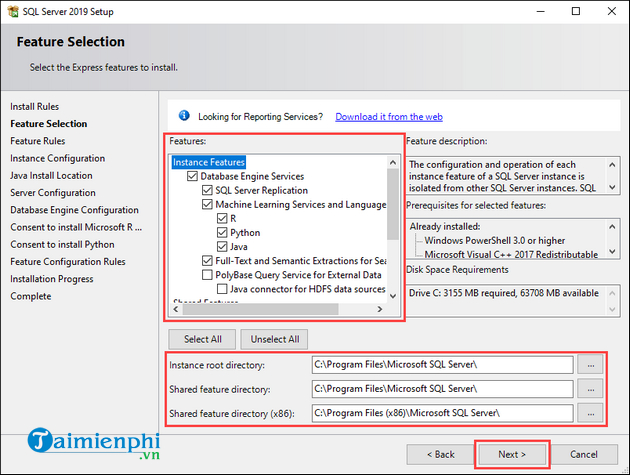
Task: Click the Next button
Action: [512, 455]
